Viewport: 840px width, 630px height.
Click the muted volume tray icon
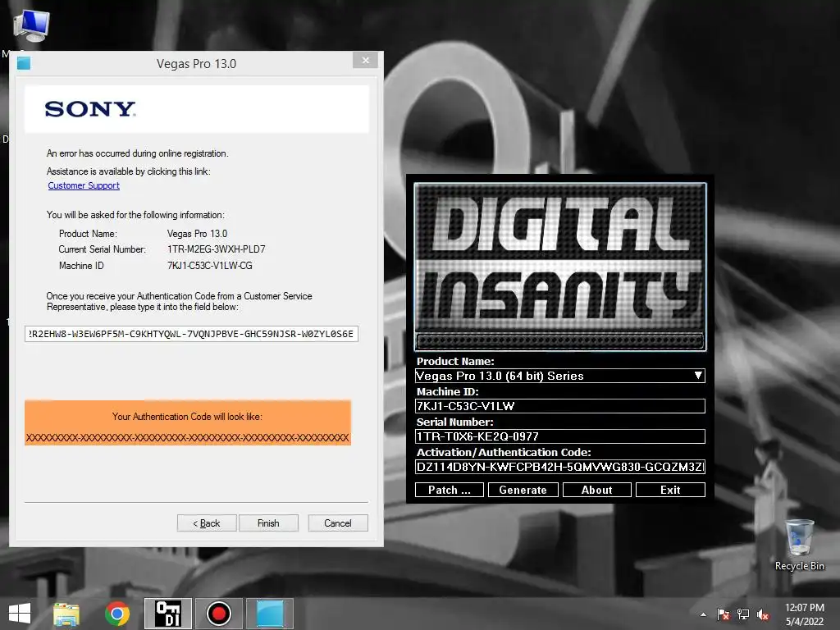763,614
